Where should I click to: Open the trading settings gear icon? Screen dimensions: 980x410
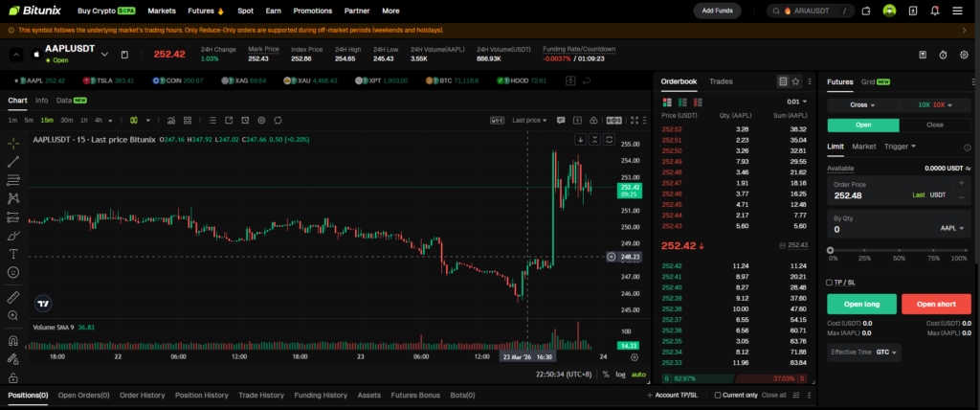coord(964,56)
